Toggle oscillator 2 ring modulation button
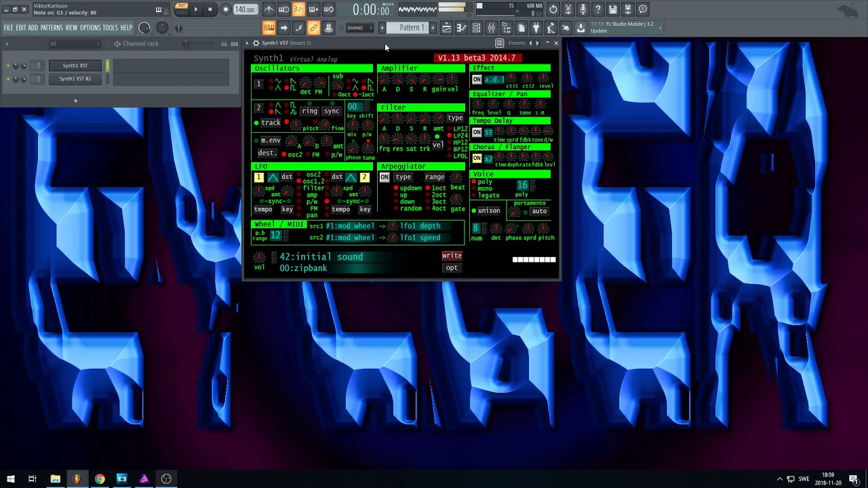The height and width of the screenshot is (488, 868). tap(310, 111)
